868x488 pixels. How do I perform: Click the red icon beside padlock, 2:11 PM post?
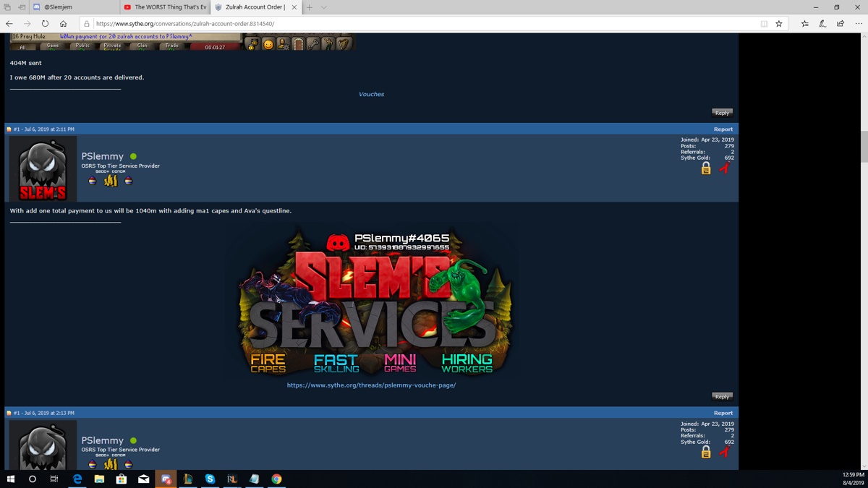click(x=725, y=168)
